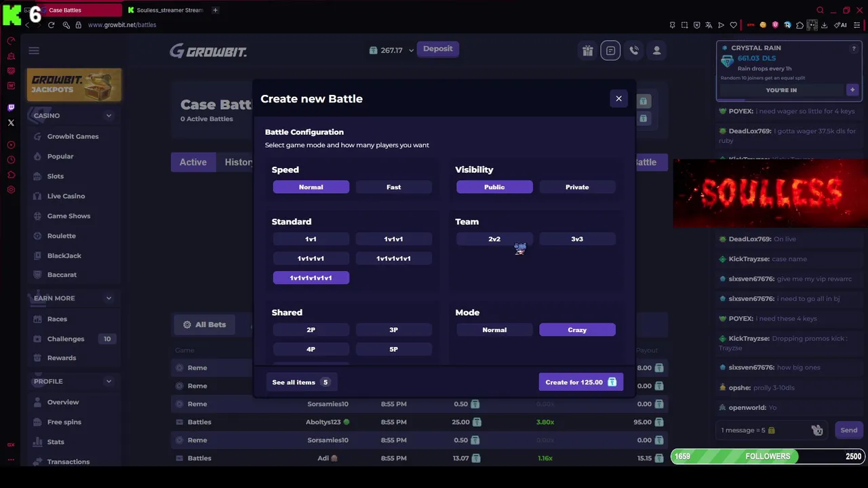Open Growbit Games in sidebar
868x488 pixels.
(73, 136)
